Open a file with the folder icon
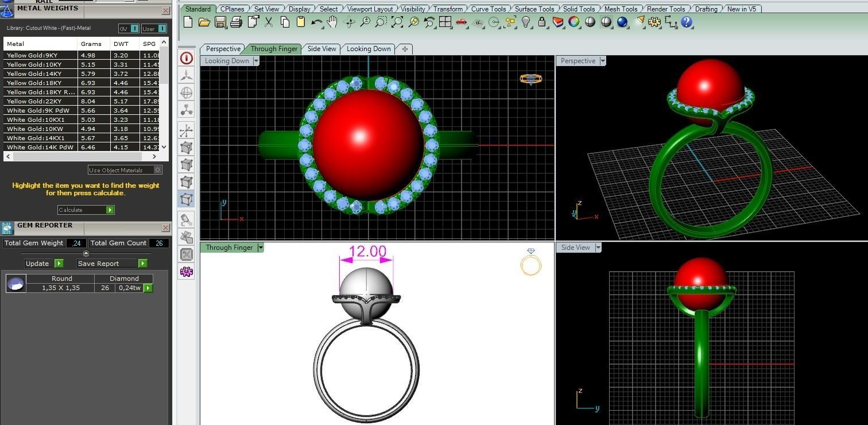Image resolution: width=868 pixels, height=425 pixels. point(204,22)
